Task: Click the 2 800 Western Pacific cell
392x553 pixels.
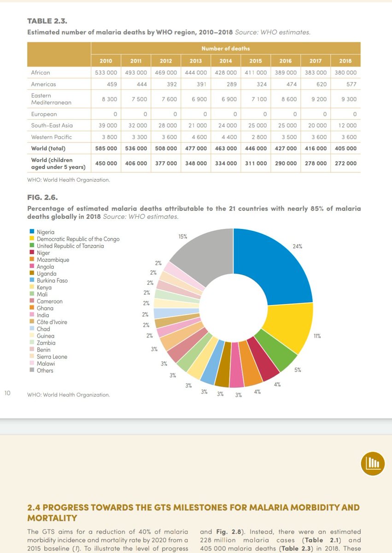Action: [x=259, y=137]
